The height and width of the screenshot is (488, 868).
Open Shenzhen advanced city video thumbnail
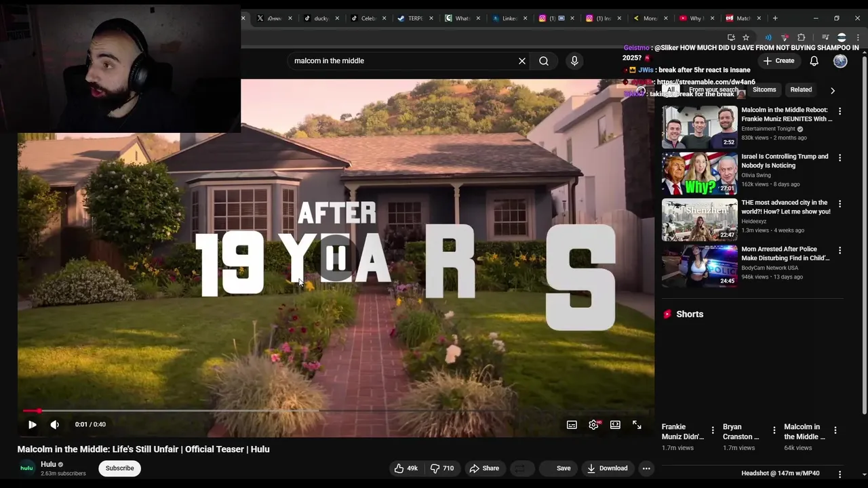699,220
